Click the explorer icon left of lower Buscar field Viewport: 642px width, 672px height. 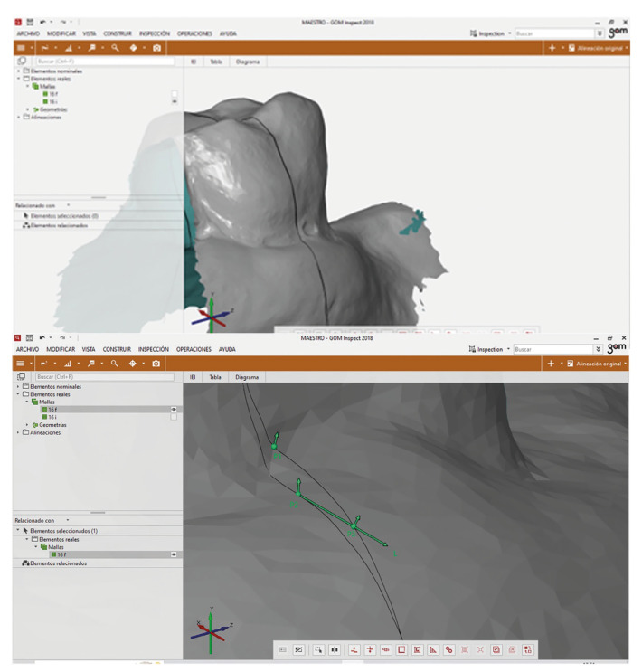click(x=21, y=376)
